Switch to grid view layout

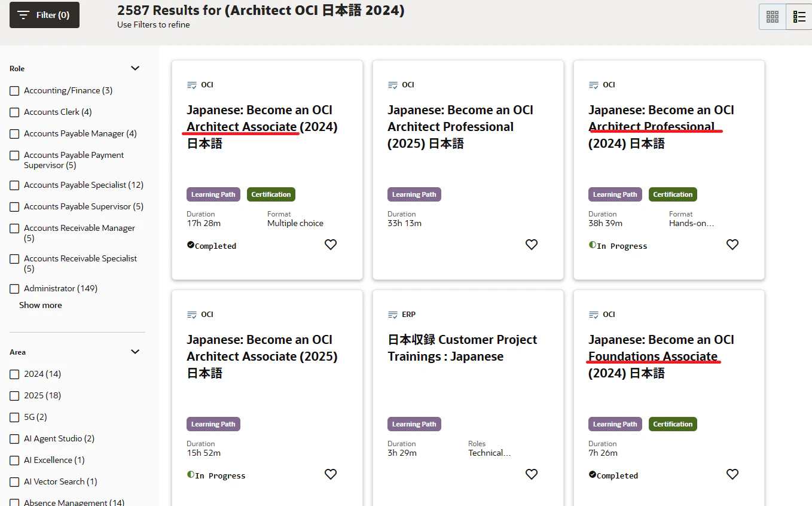coord(773,17)
